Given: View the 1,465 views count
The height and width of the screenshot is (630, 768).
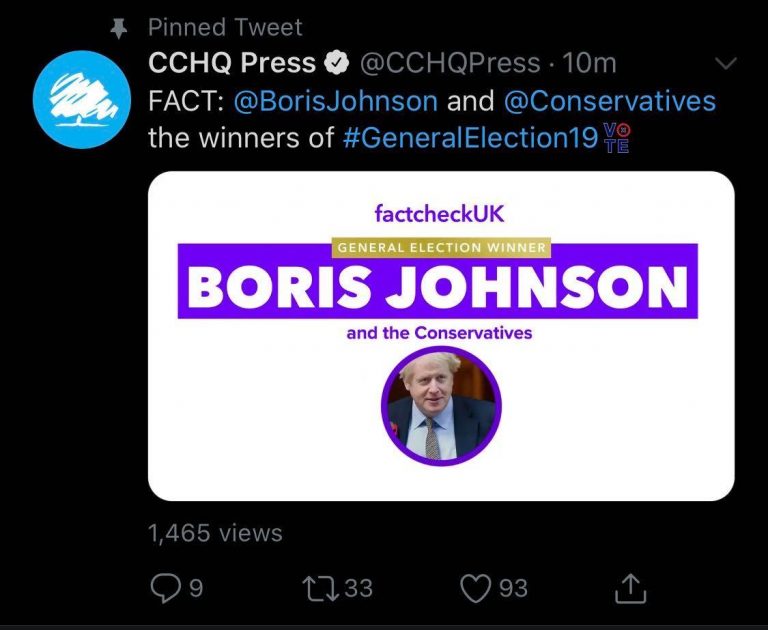Looking at the screenshot, I should pyautogui.click(x=215, y=533).
